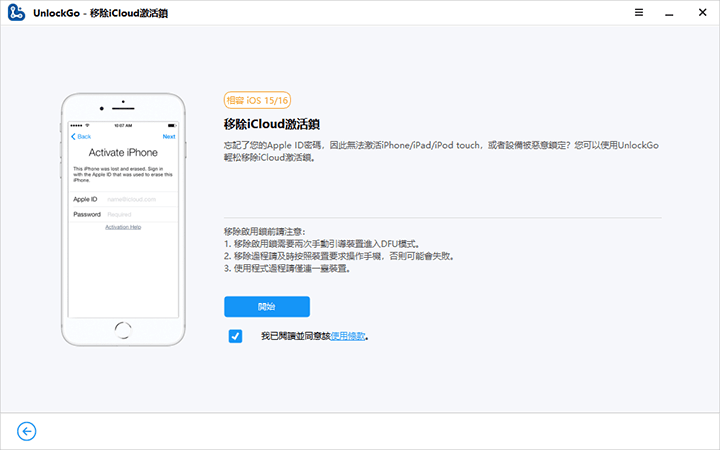The image size is (720, 450).
Task: Click the UnlockGo logo icon in title bar
Action: pyautogui.click(x=17, y=14)
